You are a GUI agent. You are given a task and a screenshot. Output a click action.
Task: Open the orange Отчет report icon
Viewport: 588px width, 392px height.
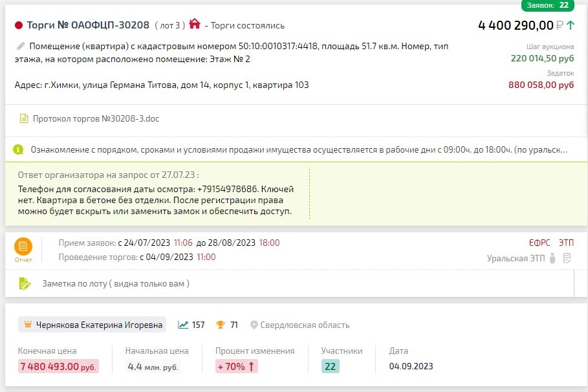coord(23,246)
